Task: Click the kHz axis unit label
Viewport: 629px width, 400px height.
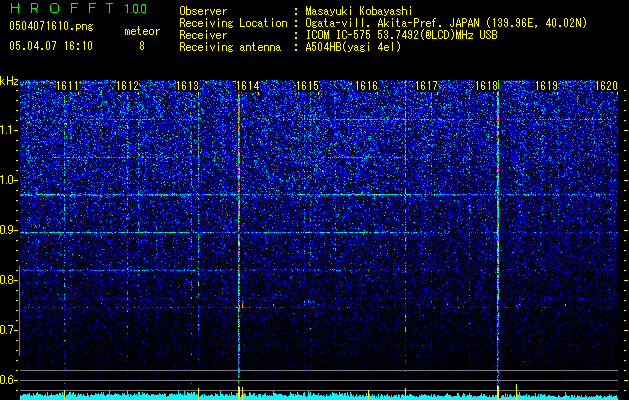Action: pyautogui.click(x=9, y=81)
